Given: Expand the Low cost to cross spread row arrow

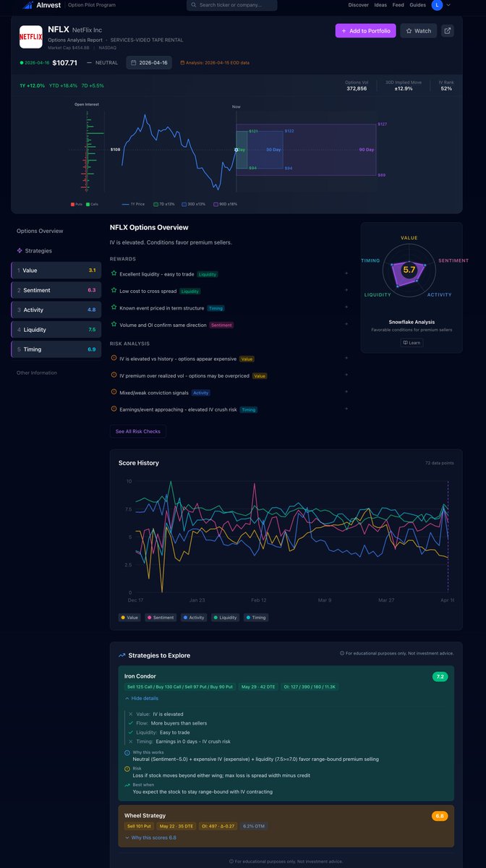Looking at the screenshot, I should [x=346, y=291].
